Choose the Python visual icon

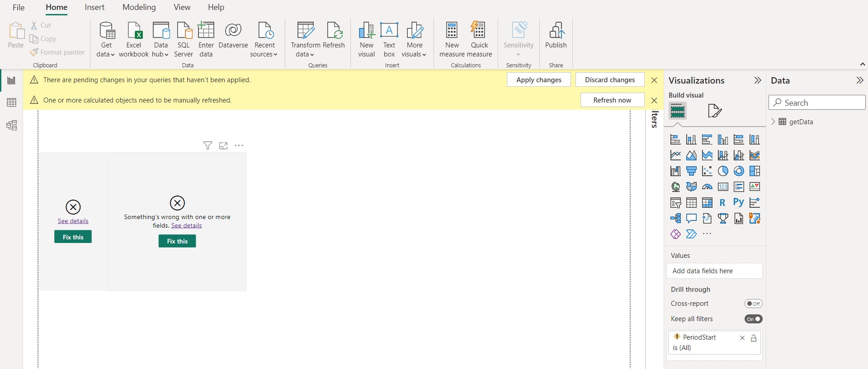[739, 202]
